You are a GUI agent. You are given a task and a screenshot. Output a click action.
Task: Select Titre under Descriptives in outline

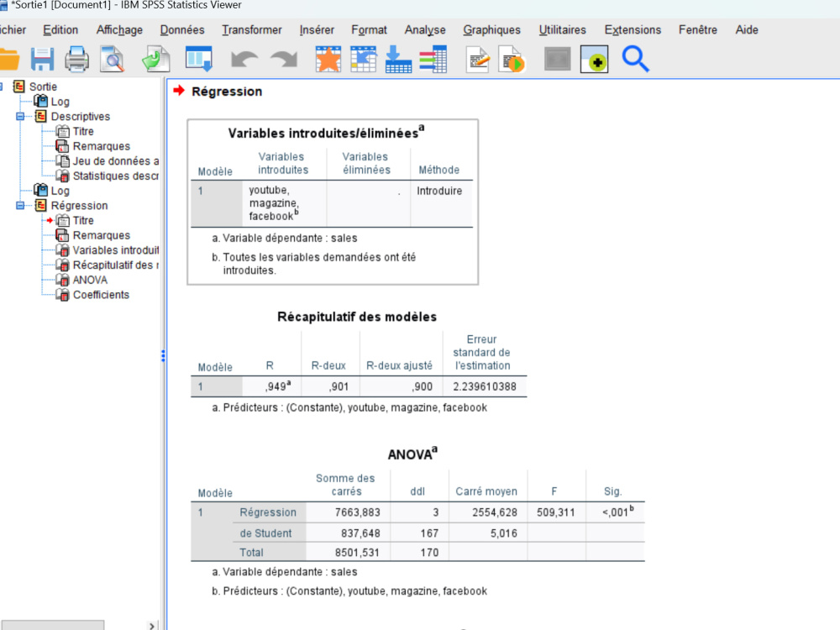tap(83, 131)
